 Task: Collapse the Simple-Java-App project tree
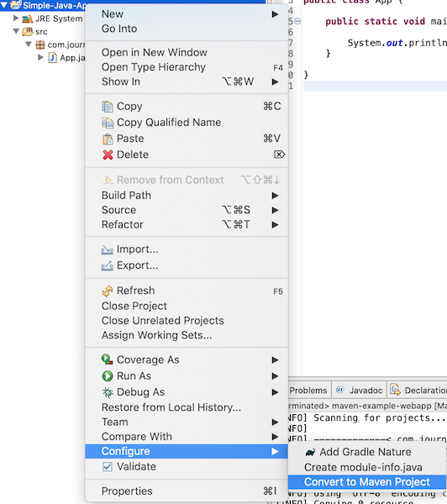pos(4,6)
